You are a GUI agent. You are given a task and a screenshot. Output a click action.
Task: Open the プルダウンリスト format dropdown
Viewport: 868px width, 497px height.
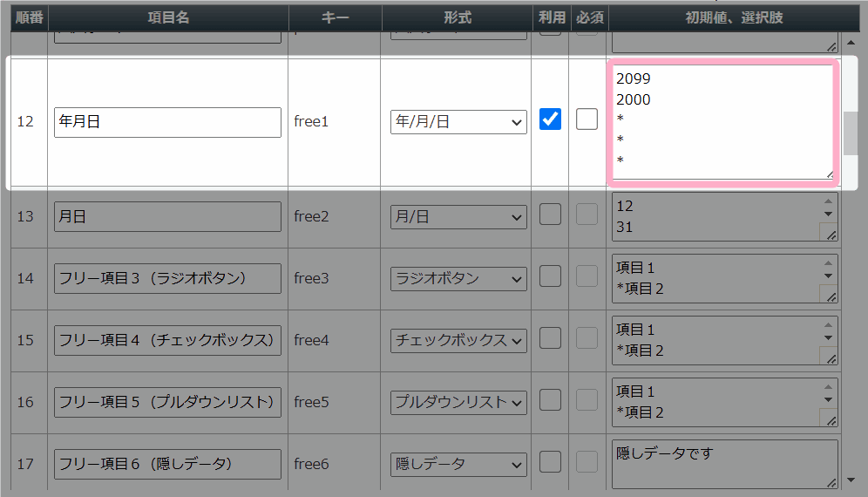458,403
